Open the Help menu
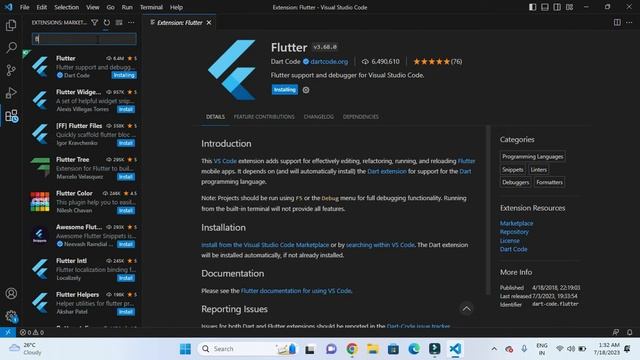Screen dimensions: 640x360 176,7
